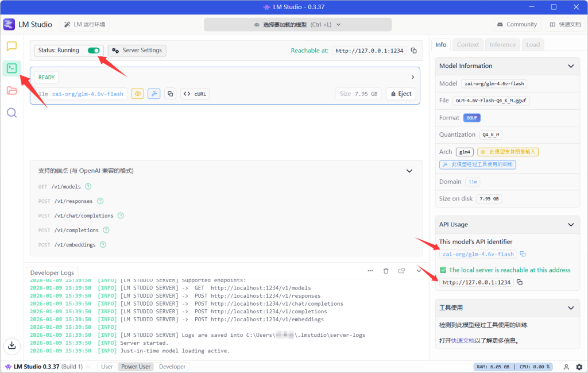Switch to the Inference tab
Image resolution: width=588 pixels, height=373 pixels.
(x=502, y=44)
